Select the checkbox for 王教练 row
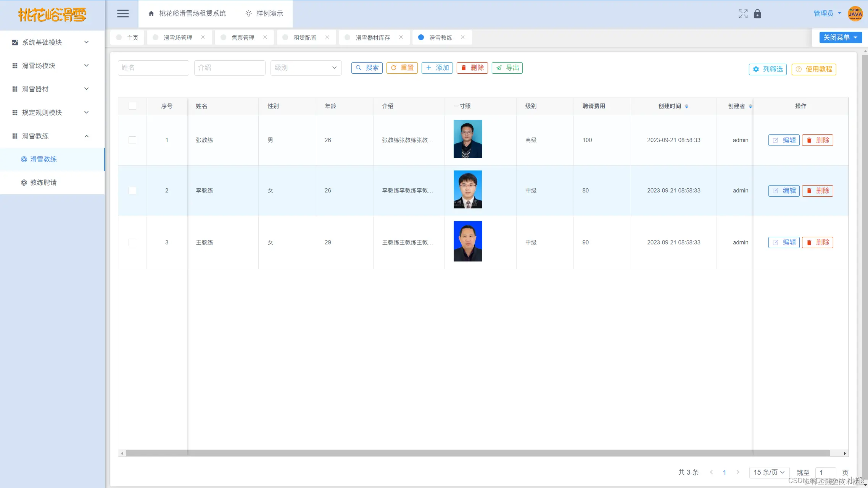The height and width of the screenshot is (488, 868). 132,242
